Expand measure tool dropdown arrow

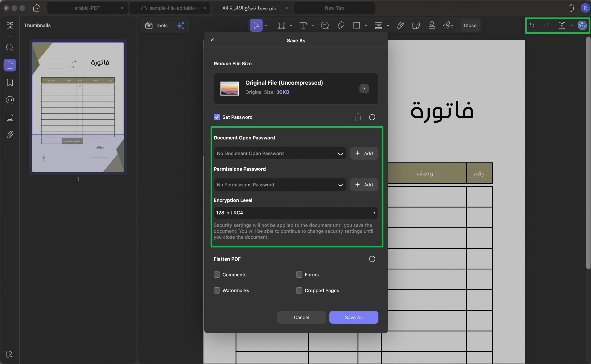click(388, 25)
